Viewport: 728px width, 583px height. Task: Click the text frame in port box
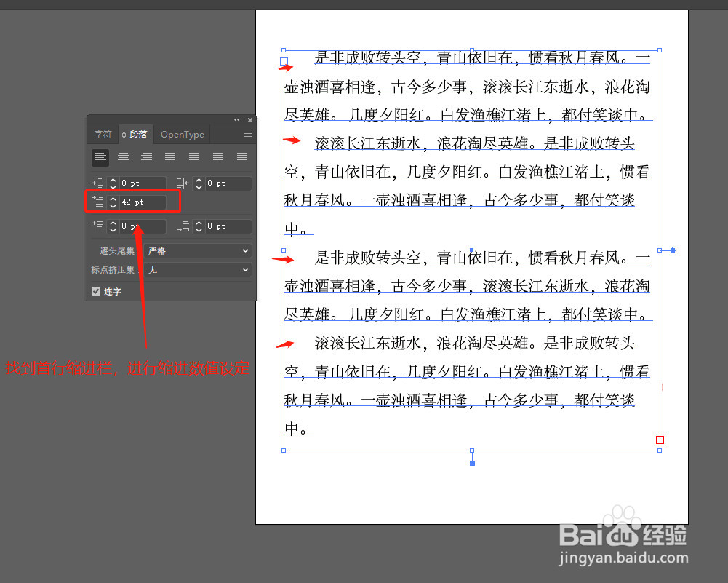[284, 61]
